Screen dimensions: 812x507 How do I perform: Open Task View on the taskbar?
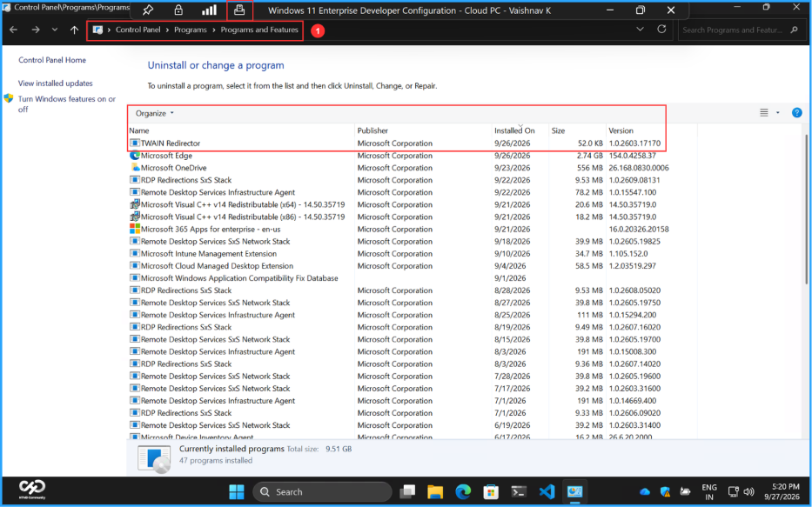[407, 491]
